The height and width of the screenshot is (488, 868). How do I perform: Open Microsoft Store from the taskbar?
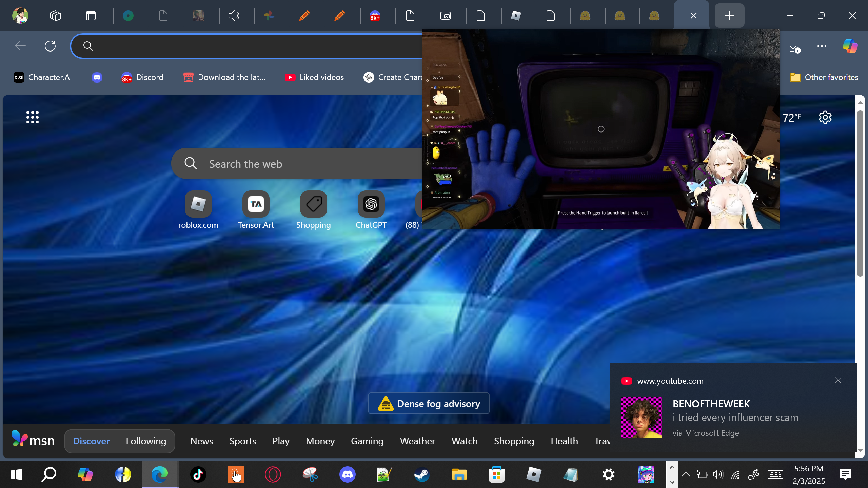pos(497,474)
